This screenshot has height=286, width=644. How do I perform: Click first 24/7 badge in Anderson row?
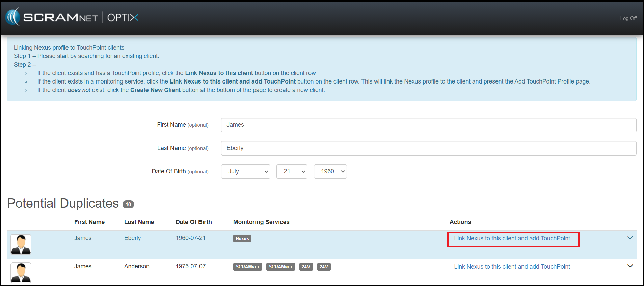[x=306, y=267]
